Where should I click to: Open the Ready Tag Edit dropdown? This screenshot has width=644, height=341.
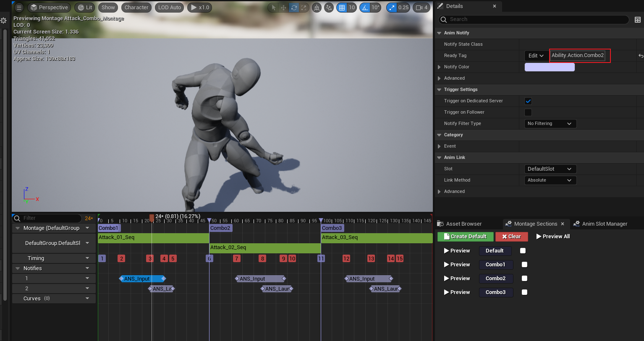click(536, 56)
